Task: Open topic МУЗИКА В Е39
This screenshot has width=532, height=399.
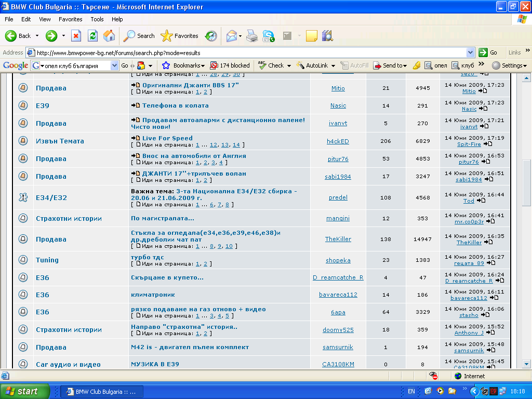Action: (x=155, y=364)
